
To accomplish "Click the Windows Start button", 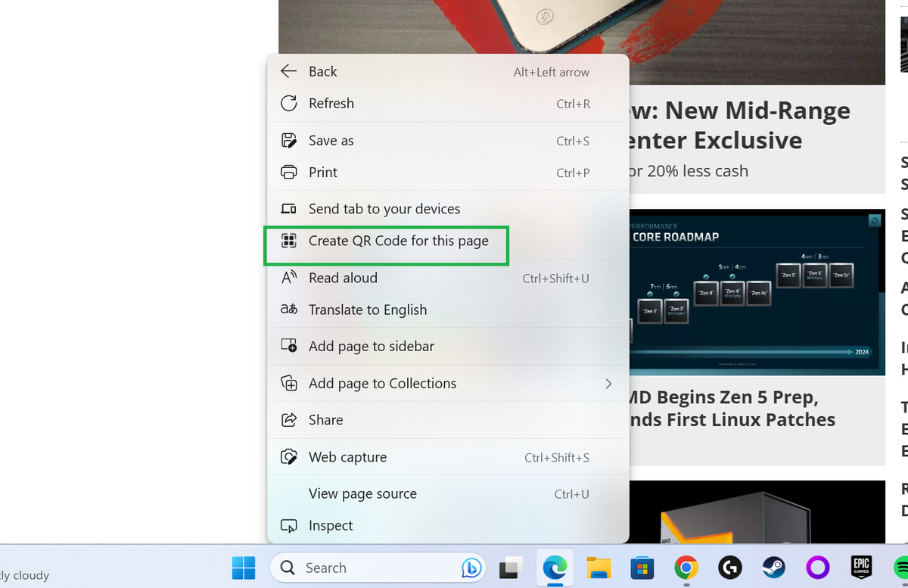I will coord(244,568).
